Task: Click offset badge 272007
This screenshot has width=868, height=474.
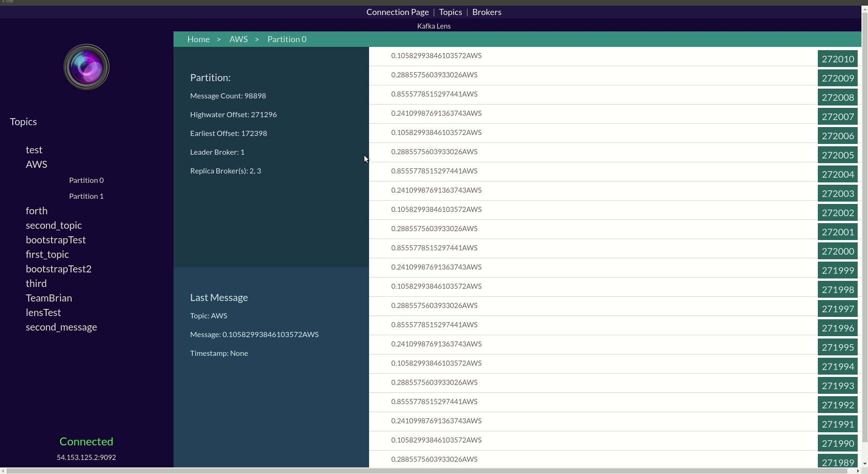Action: click(x=838, y=117)
